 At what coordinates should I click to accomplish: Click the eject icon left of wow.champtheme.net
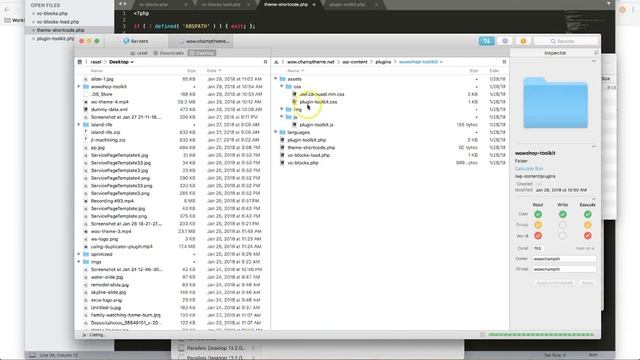coord(276,62)
